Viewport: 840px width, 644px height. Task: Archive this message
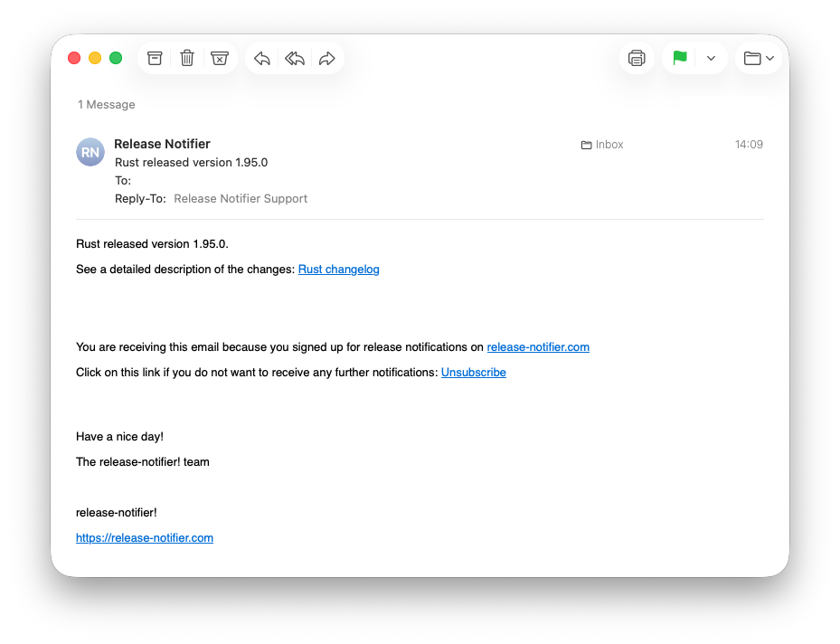pyautogui.click(x=155, y=58)
